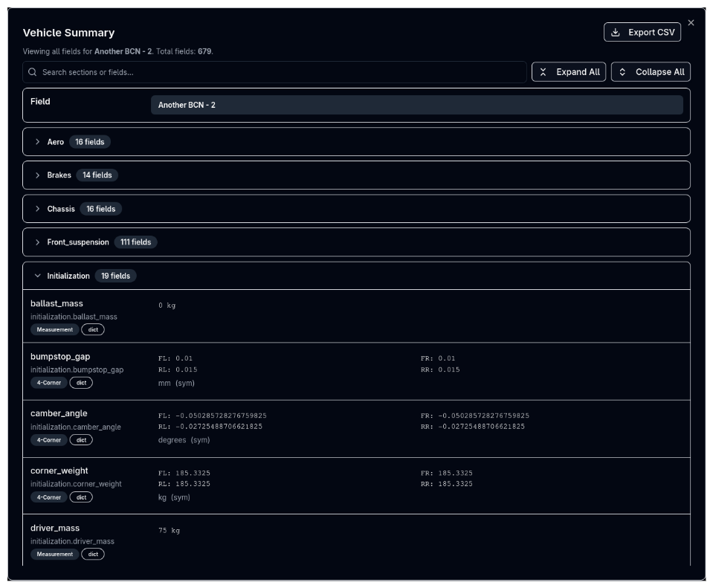Click the 14 fields badge on Brakes
The width and height of the screenshot is (713, 588).
coord(97,175)
